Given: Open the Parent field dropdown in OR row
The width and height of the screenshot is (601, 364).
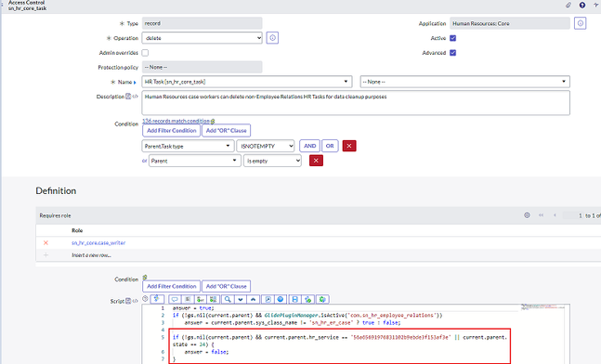Looking at the screenshot, I should [195, 161].
